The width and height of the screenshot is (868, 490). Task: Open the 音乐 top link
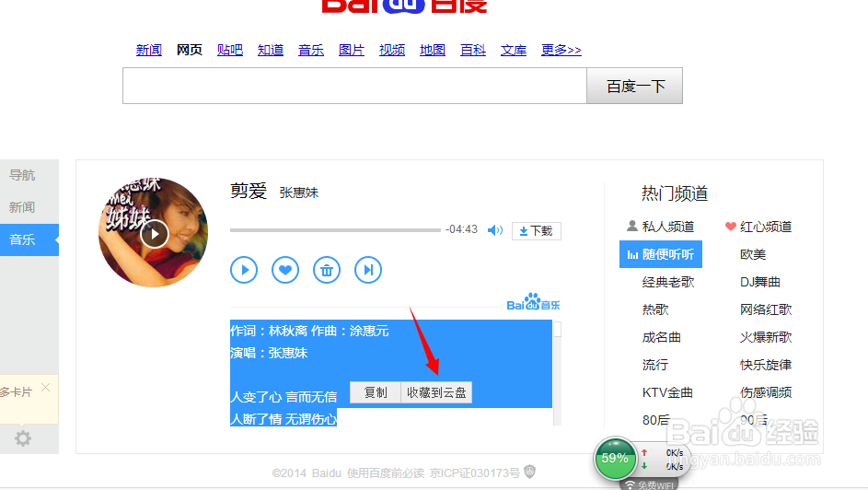pyautogui.click(x=310, y=50)
